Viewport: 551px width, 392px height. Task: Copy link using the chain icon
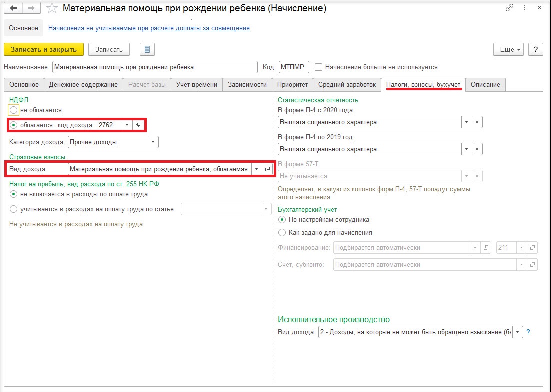tap(509, 8)
